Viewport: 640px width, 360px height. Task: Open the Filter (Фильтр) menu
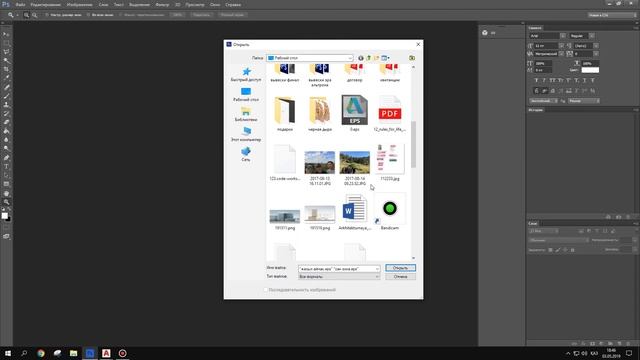pos(162,5)
